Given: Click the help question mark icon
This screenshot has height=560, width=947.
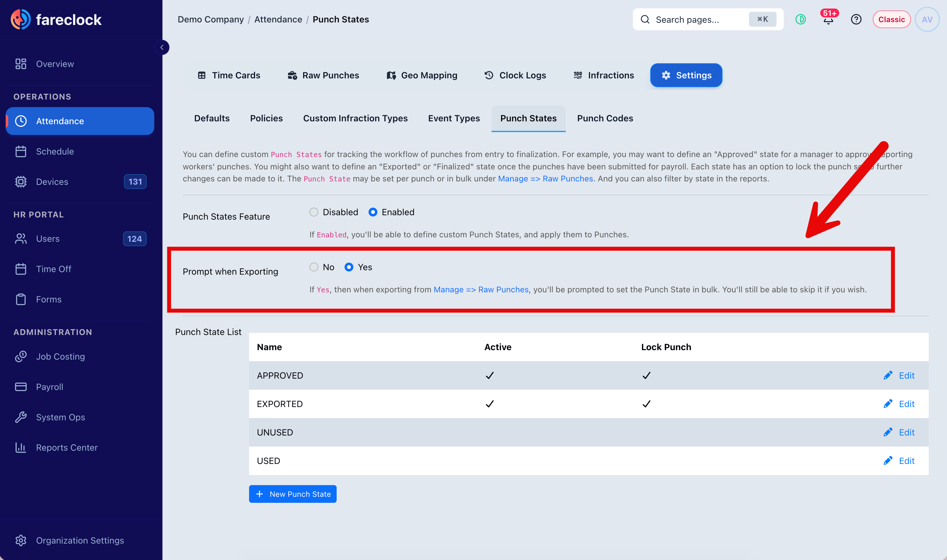Looking at the screenshot, I should pyautogui.click(x=856, y=19).
